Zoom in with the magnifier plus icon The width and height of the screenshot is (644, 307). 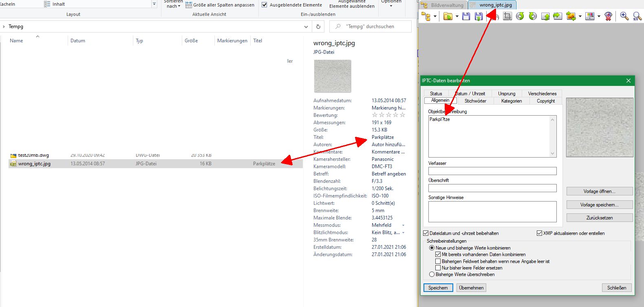click(x=624, y=16)
